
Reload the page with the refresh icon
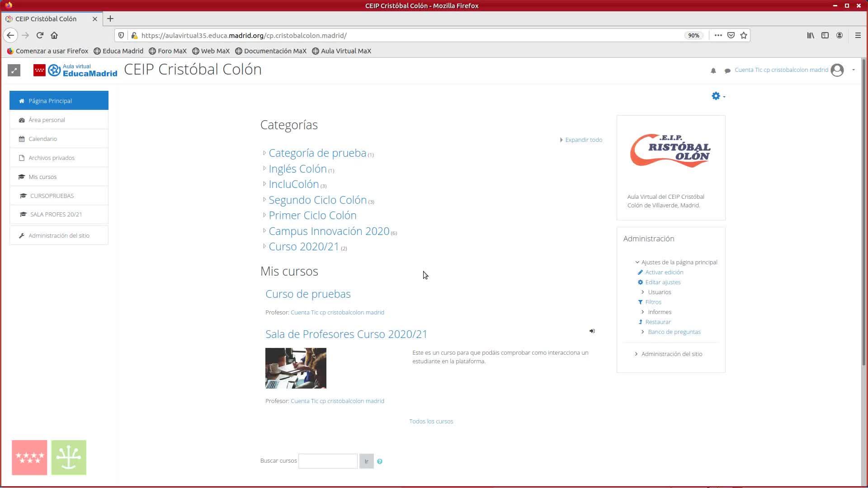pos(40,35)
